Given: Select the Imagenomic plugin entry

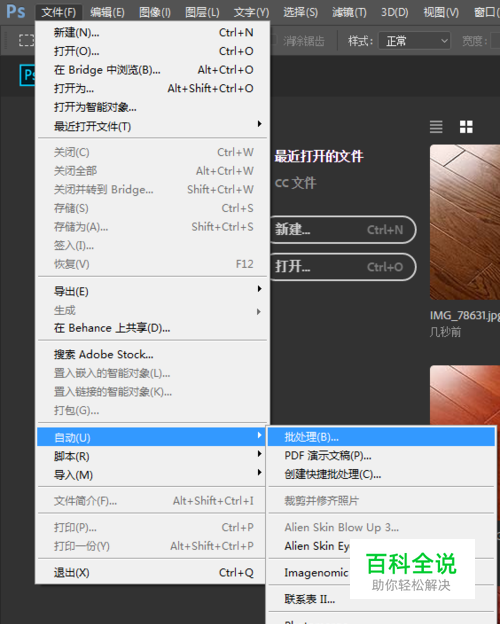Looking at the screenshot, I should pos(316,572).
